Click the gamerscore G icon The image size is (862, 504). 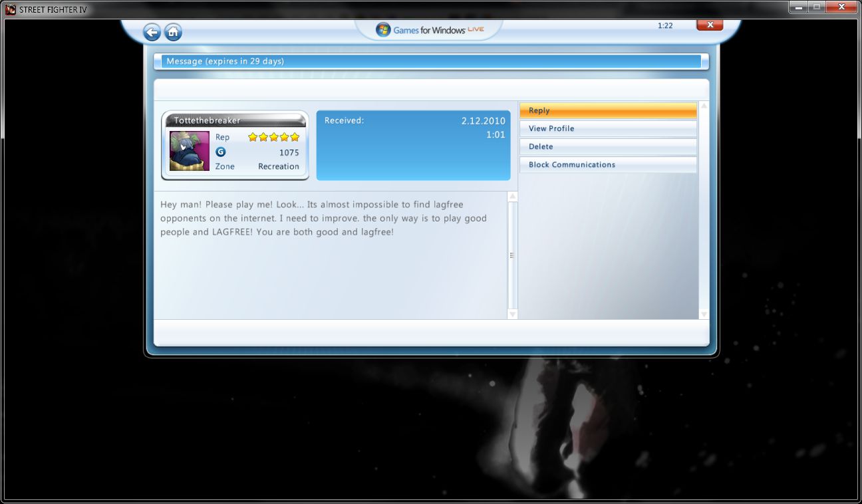(x=221, y=152)
